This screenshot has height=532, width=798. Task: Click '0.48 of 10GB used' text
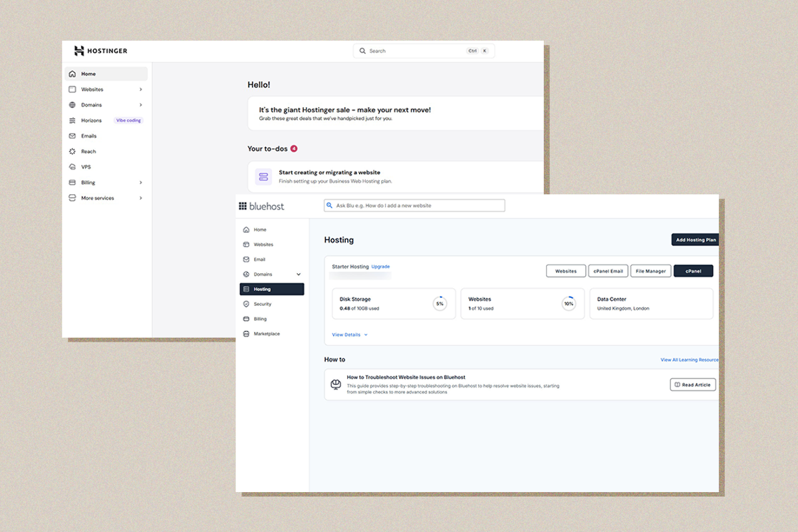pos(359,309)
